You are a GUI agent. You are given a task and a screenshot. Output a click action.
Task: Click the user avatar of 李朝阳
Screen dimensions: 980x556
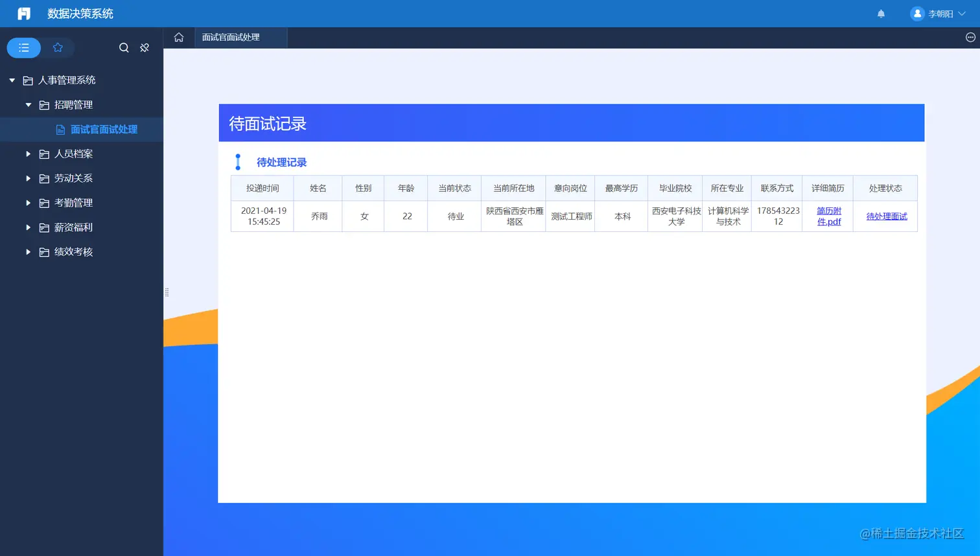916,13
